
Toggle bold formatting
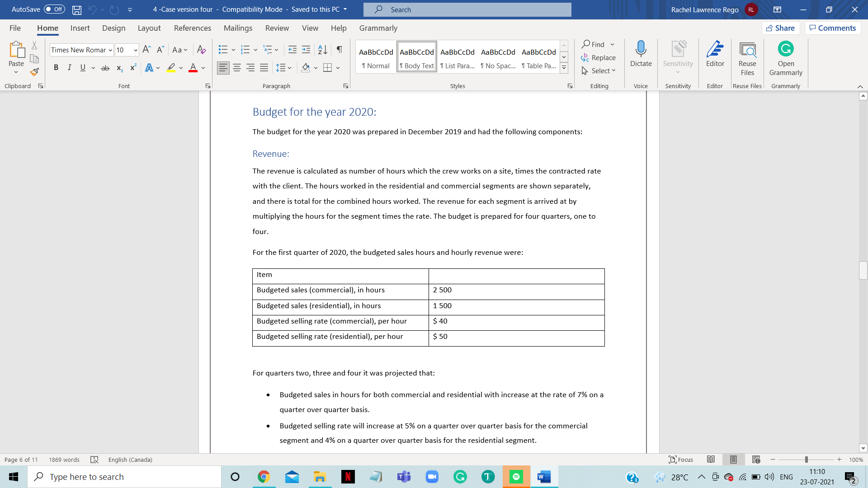point(56,67)
